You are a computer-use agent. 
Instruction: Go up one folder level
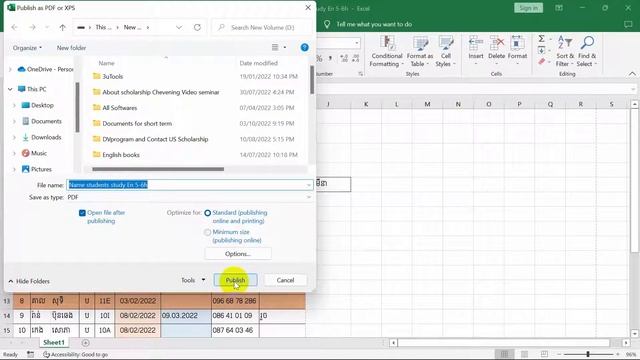coord(62,27)
